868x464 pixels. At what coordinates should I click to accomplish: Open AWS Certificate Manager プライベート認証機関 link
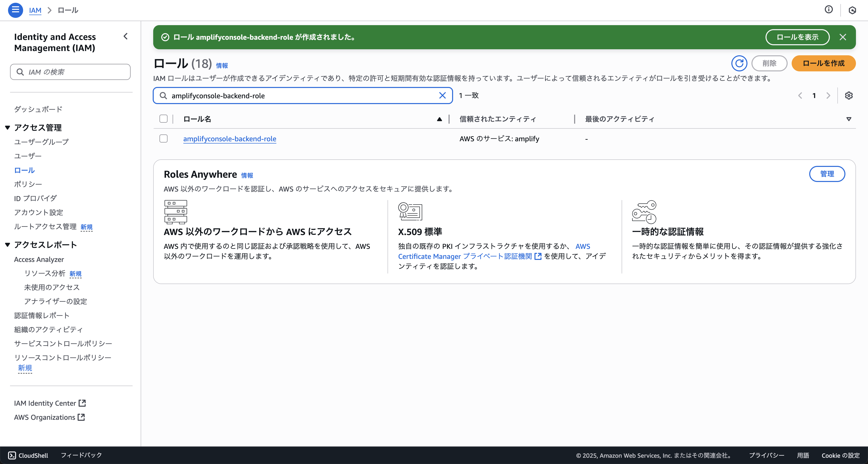point(494,251)
